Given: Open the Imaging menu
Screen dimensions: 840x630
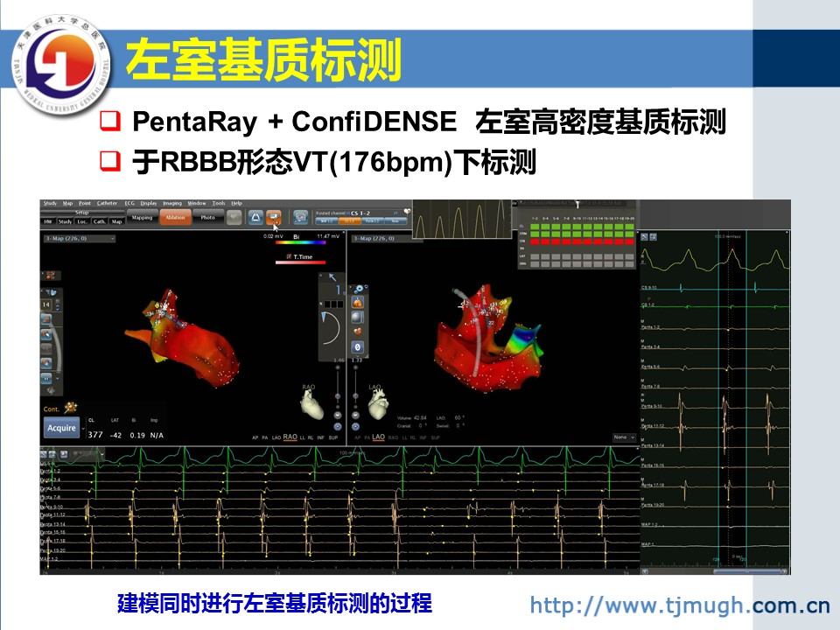Looking at the screenshot, I should coord(172,203).
